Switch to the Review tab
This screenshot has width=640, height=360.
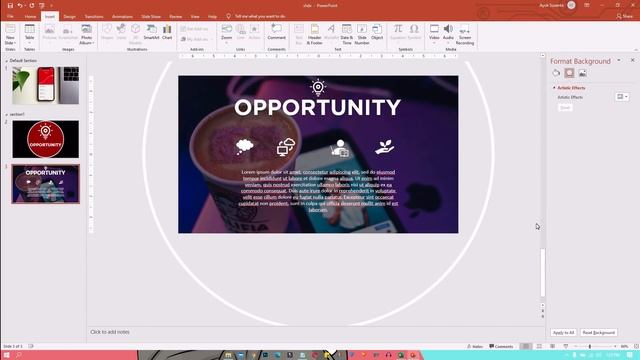click(x=176, y=16)
